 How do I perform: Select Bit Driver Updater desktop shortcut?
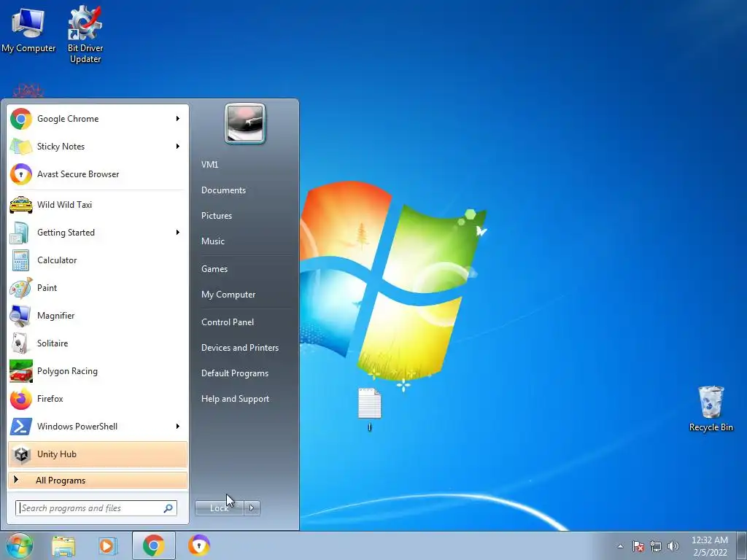click(x=85, y=34)
